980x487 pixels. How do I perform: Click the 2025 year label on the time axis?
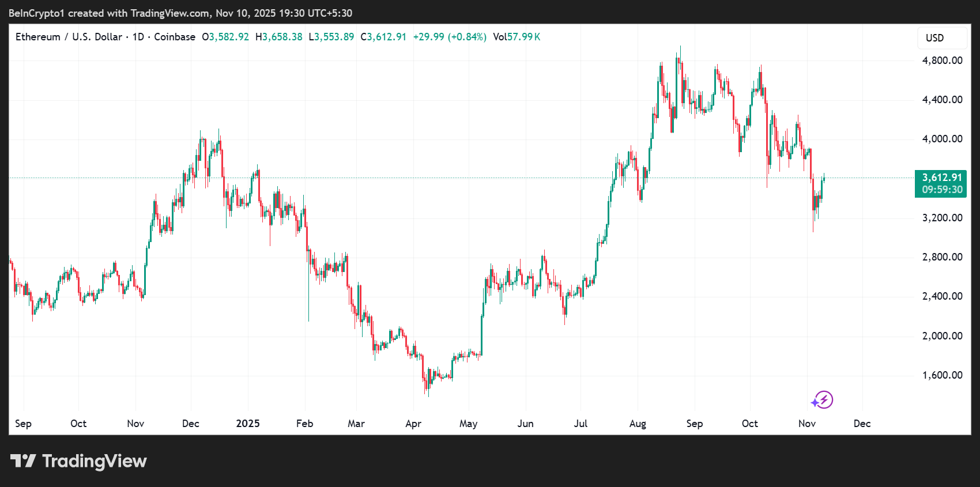(248, 423)
